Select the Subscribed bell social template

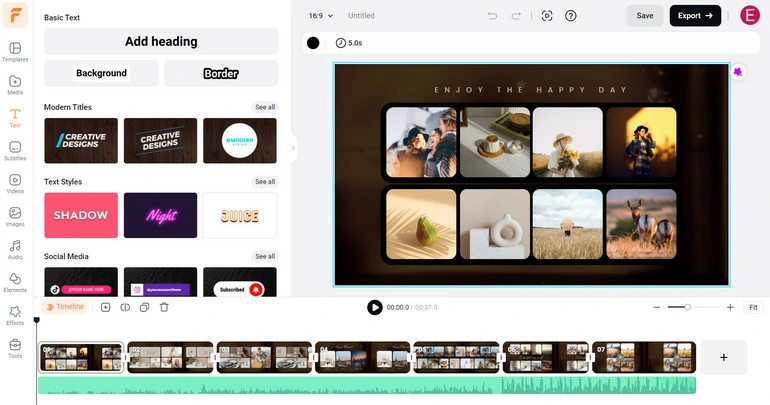[240, 282]
